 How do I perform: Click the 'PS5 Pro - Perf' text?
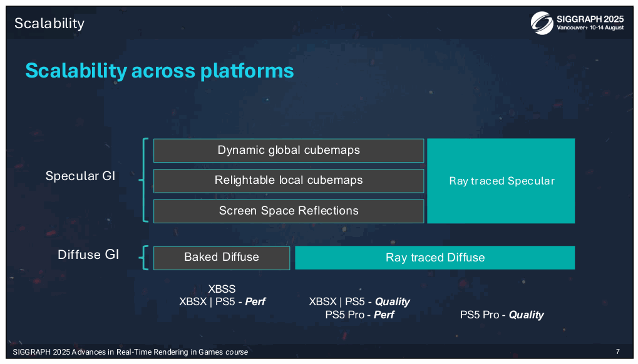click(x=359, y=315)
